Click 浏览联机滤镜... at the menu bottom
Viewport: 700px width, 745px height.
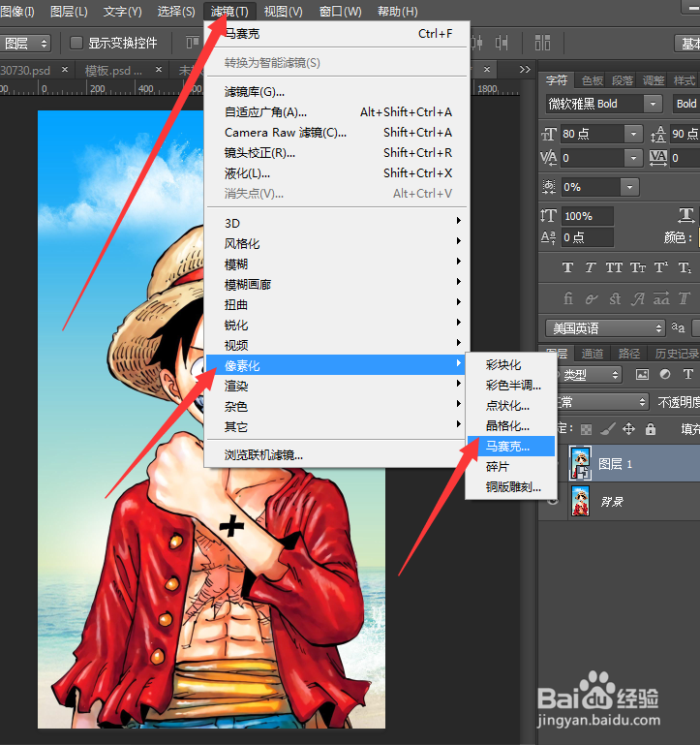point(337,454)
